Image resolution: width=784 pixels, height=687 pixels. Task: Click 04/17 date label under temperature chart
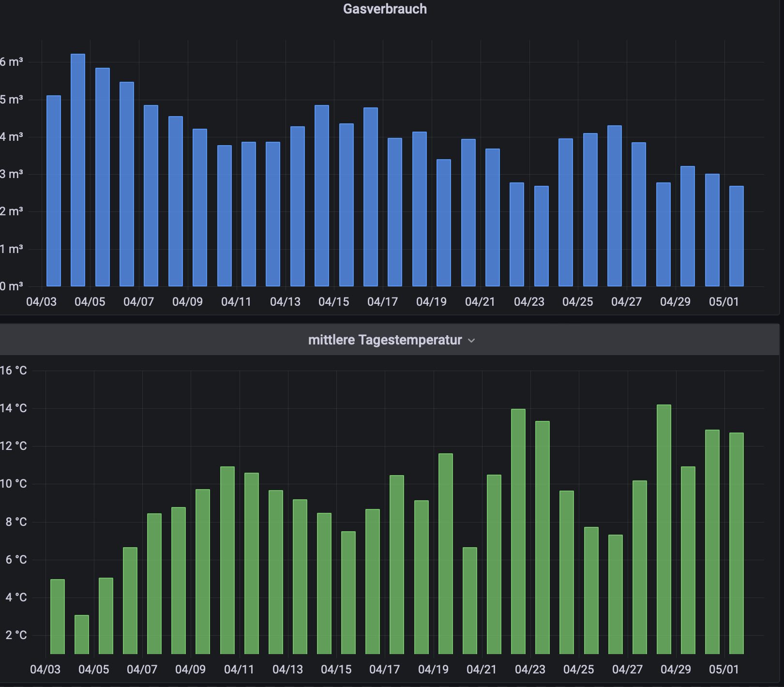coord(384,670)
